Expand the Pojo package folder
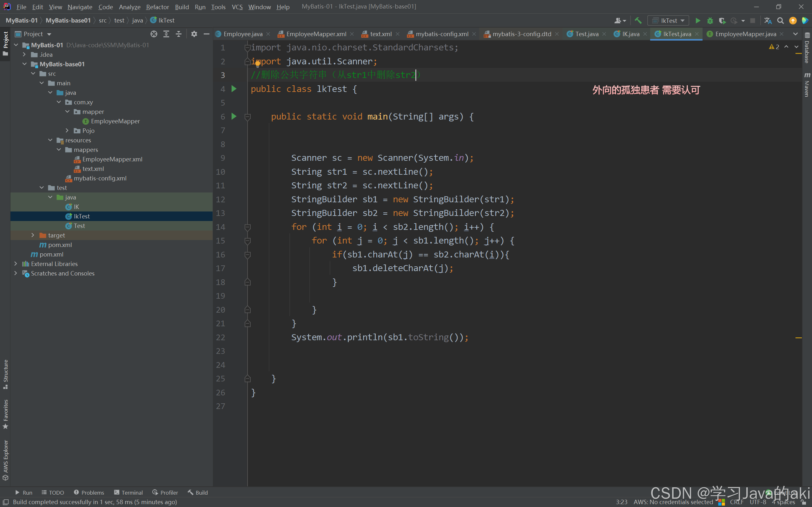 pos(67,130)
